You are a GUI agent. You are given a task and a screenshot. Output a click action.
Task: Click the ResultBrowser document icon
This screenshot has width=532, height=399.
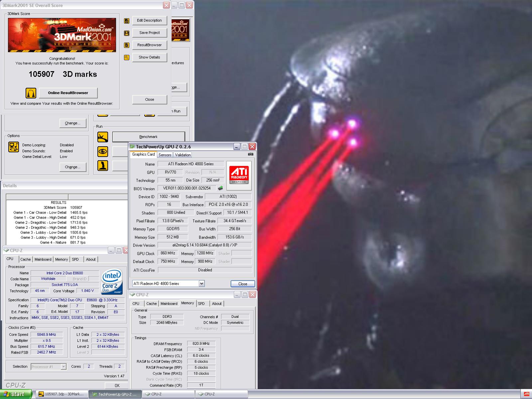[x=127, y=45]
